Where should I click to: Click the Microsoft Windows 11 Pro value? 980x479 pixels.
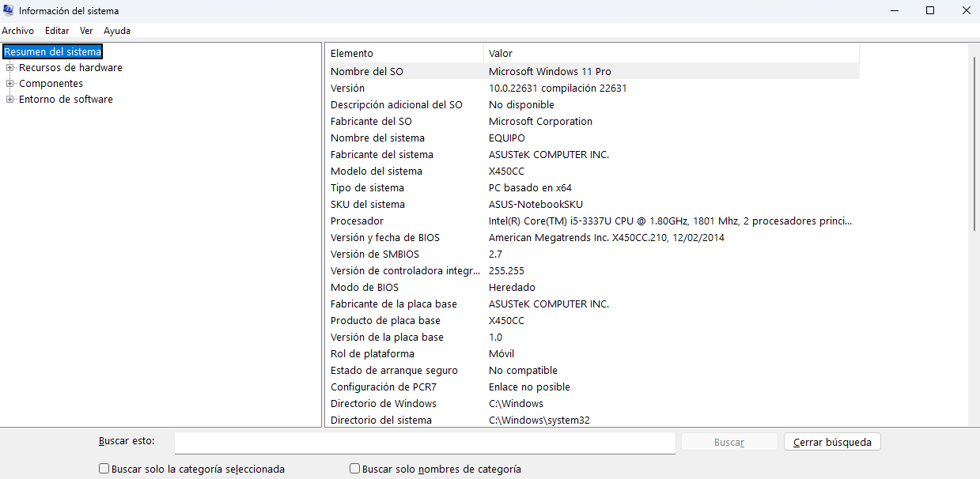pos(550,71)
